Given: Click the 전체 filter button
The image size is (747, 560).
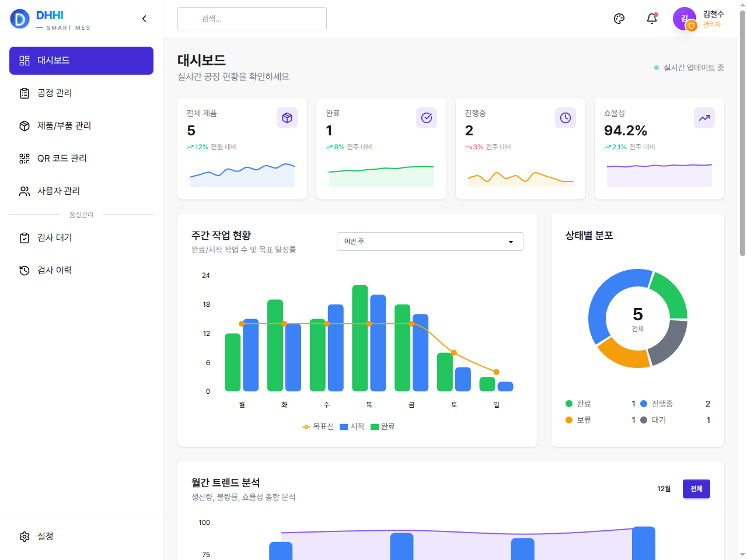Looking at the screenshot, I should [696, 489].
